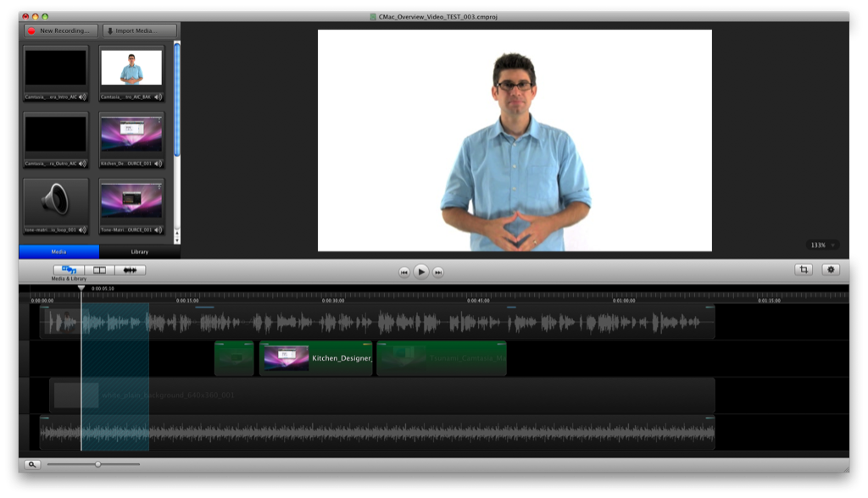Select the waveform view toolbar icon

tap(130, 269)
